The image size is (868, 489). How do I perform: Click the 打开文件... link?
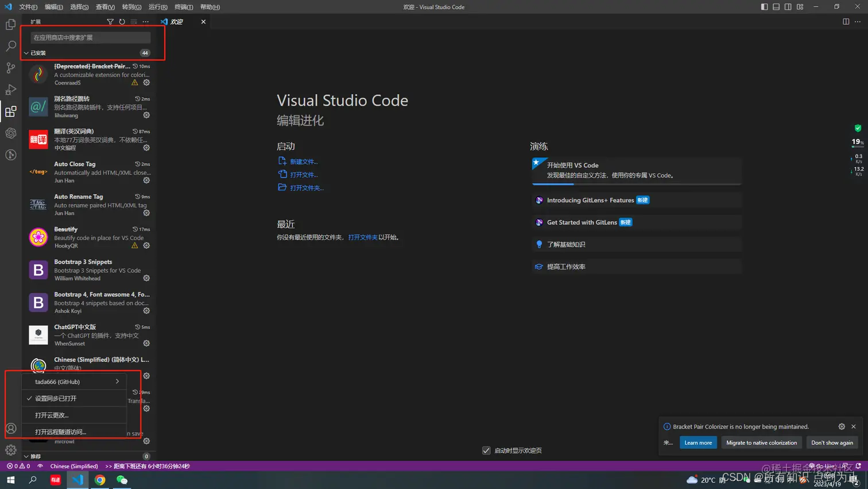click(x=304, y=175)
